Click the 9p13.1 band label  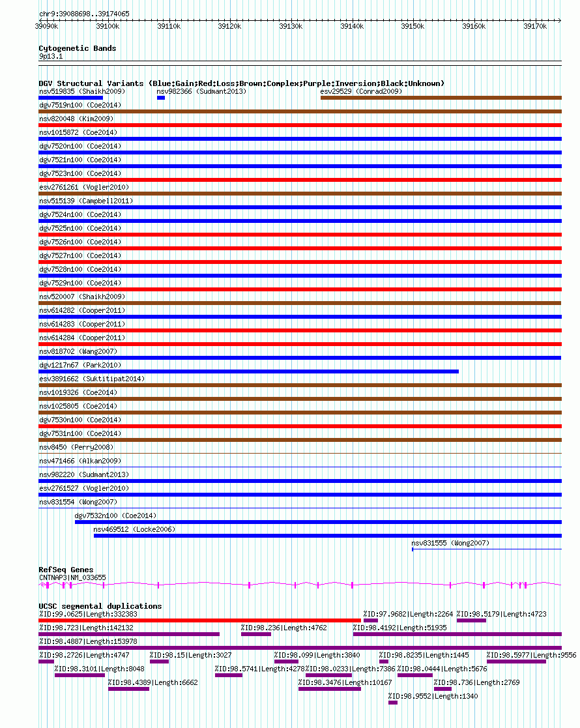coord(51,56)
